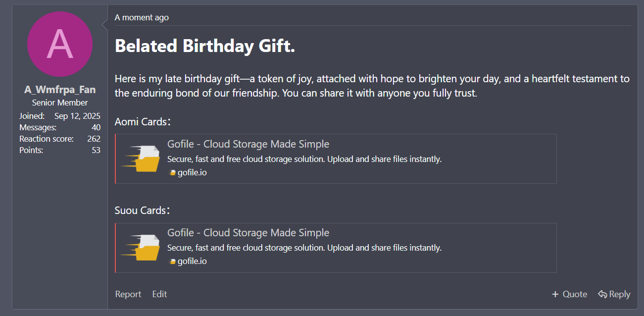The height and width of the screenshot is (316, 644).
Task: Click the Aomi card description text
Action: (x=304, y=159)
